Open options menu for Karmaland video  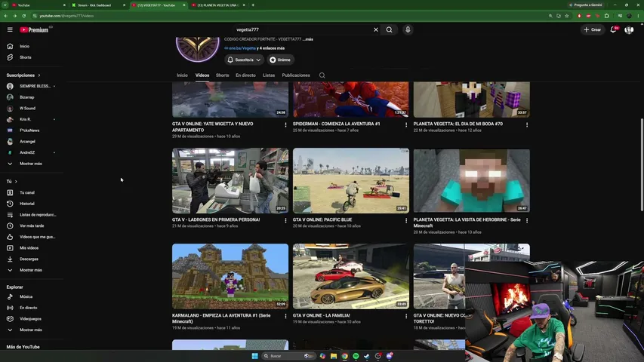[285, 317]
